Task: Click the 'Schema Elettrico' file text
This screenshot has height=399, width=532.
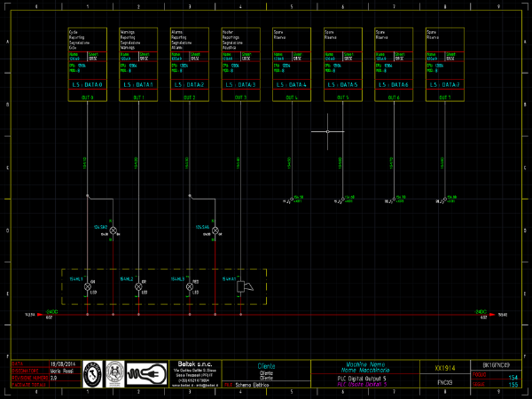Action: point(252,385)
